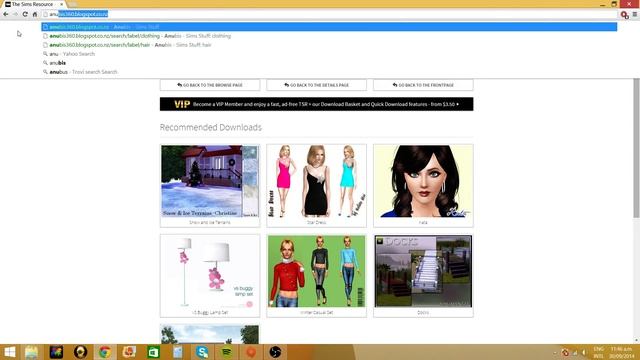Open Spotify from the taskbar
The width and height of the screenshot is (640, 360).
point(227,352)
